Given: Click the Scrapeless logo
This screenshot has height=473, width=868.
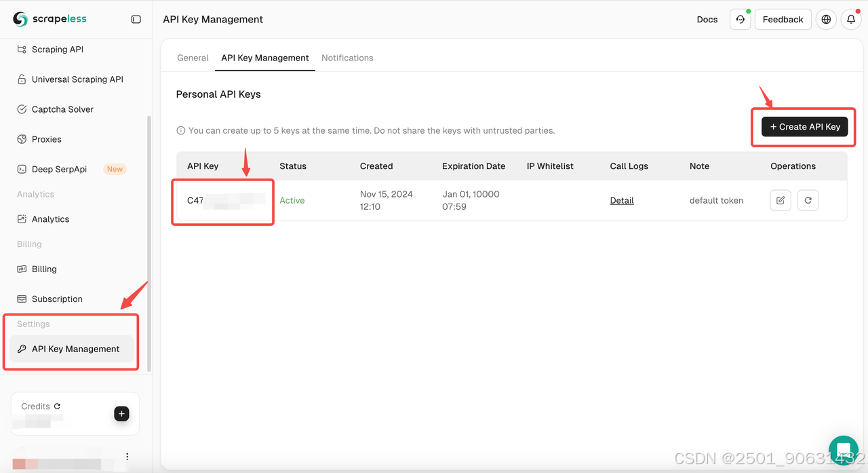Looking at the screenshot, I should click(50, 19).
